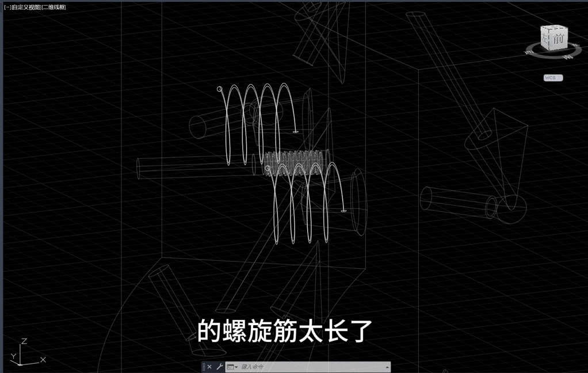The image size is (588, 373).
Task: Open the recent commands dropdown
Action: (x=232, y=367)
